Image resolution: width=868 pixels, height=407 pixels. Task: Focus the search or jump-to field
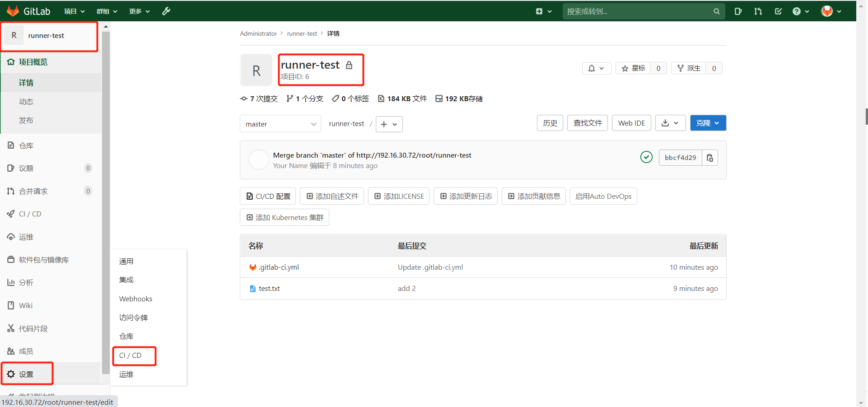(x=644, y=11)
